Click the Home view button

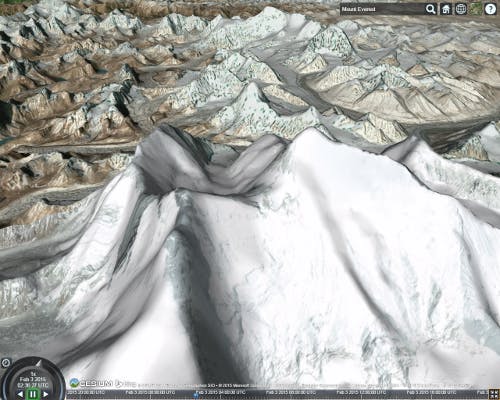click(446, 9)
